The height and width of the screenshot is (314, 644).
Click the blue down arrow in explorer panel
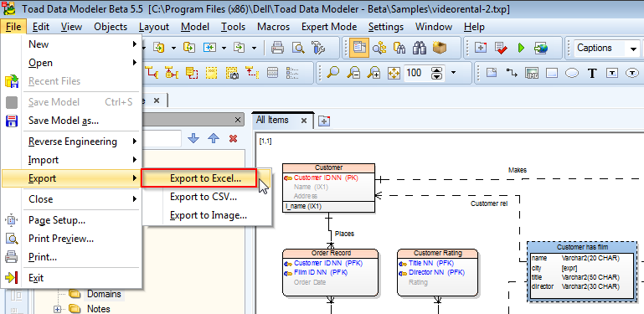click(x=193, y=138)
